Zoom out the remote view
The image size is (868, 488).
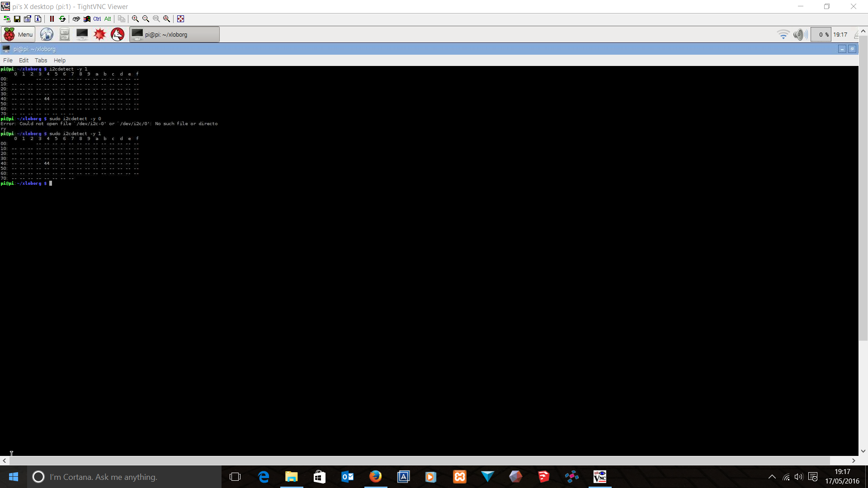(x=146, y=19)
